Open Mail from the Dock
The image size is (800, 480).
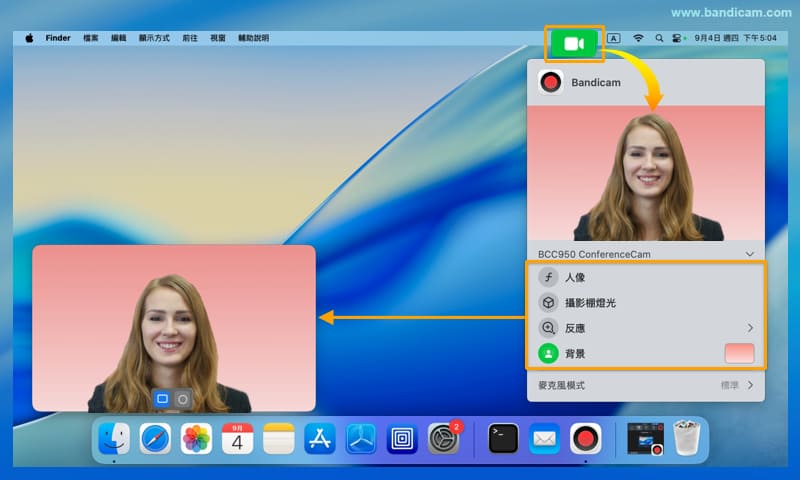pos(544,438)
